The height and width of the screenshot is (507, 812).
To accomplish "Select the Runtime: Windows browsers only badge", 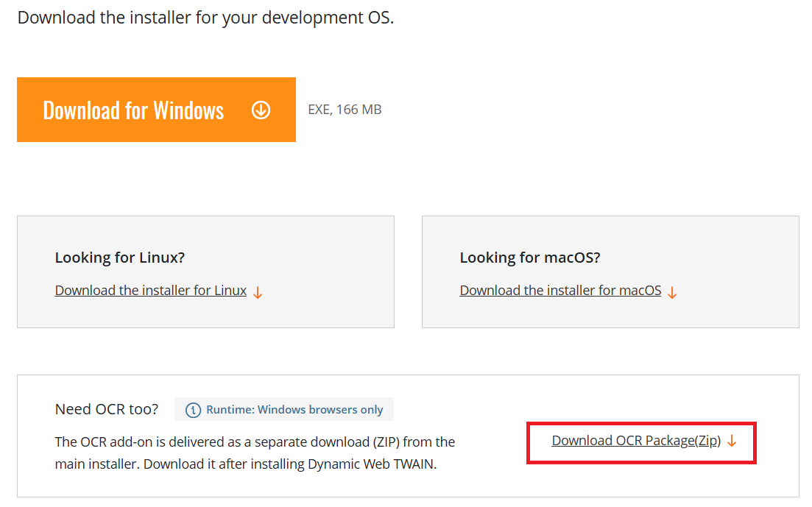I will tap(285, 410).
